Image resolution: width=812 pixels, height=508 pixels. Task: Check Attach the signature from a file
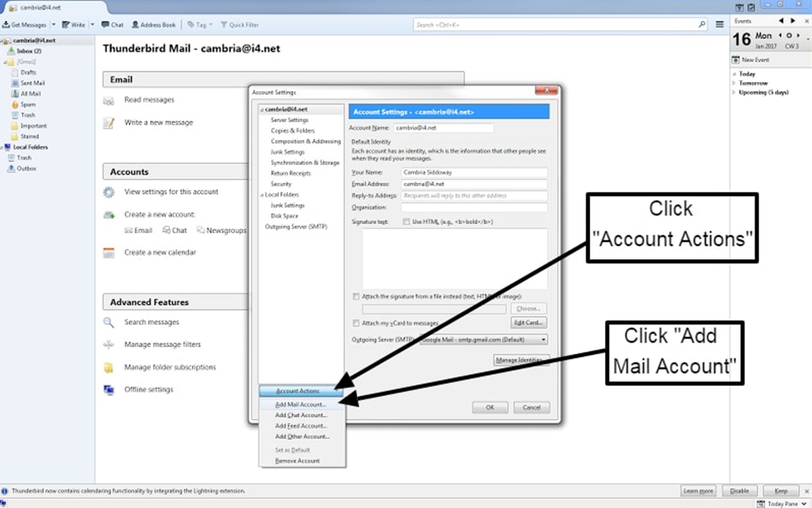(356, 297)
